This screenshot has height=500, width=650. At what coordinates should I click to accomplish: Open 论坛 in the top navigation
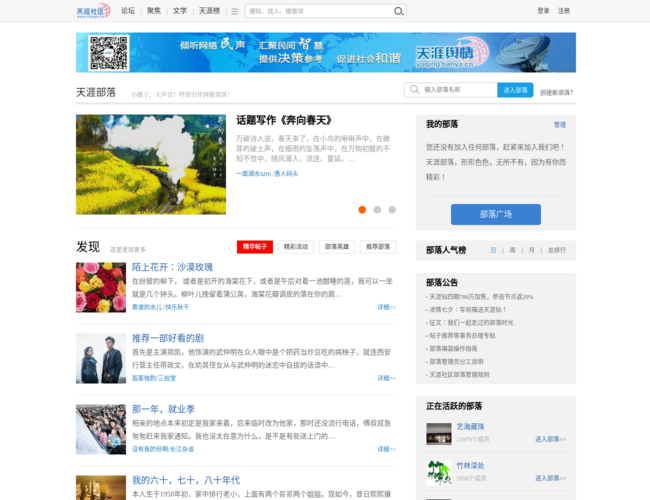click(128, 11)
